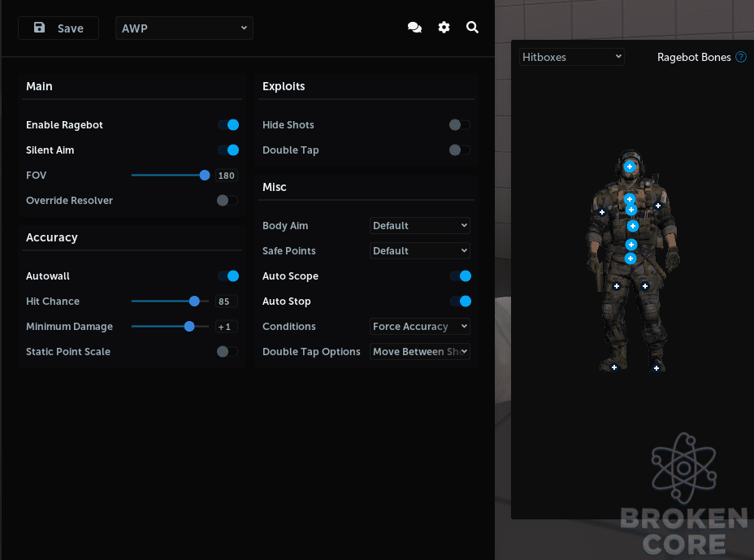Click the Hit Chance slider handle

tap(194, 302)
